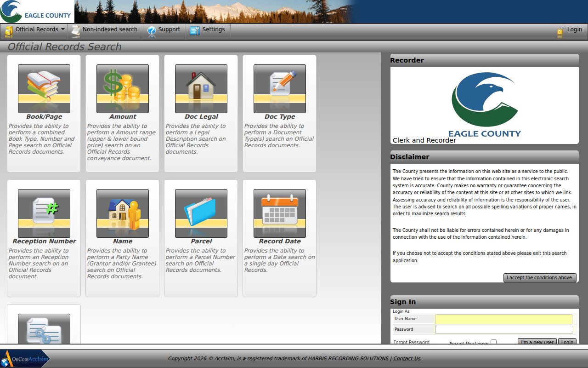Viewport: 588px width, 368px height.
Task: Click the Amount range search description text
Action: (121, 142)
